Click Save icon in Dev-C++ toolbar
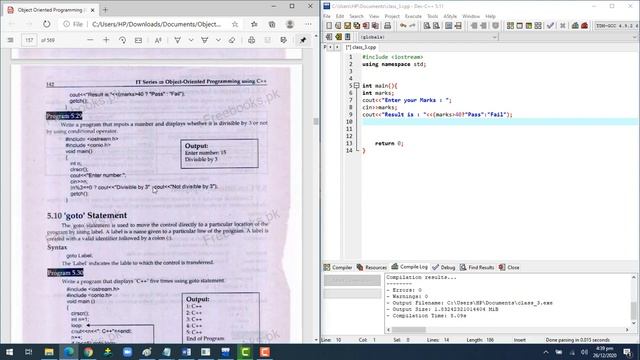This screenshot has height=360, width=640. [x=347, y=26]
